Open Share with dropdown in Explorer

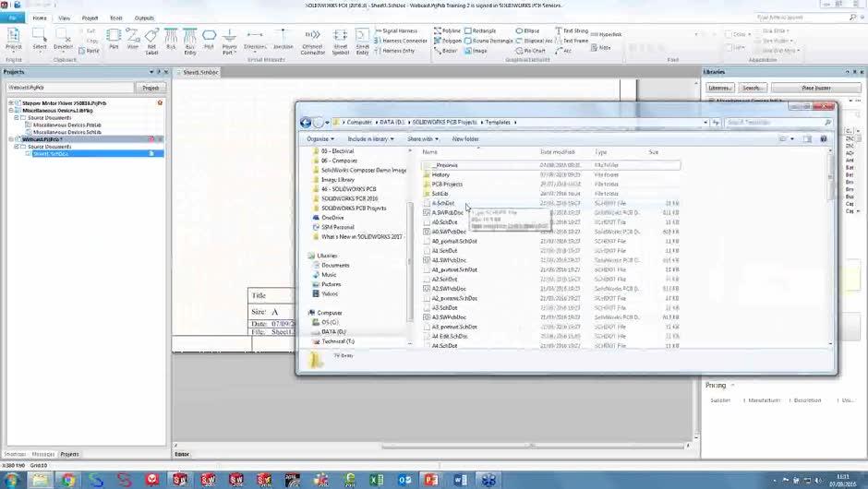(x=423, y=138)
